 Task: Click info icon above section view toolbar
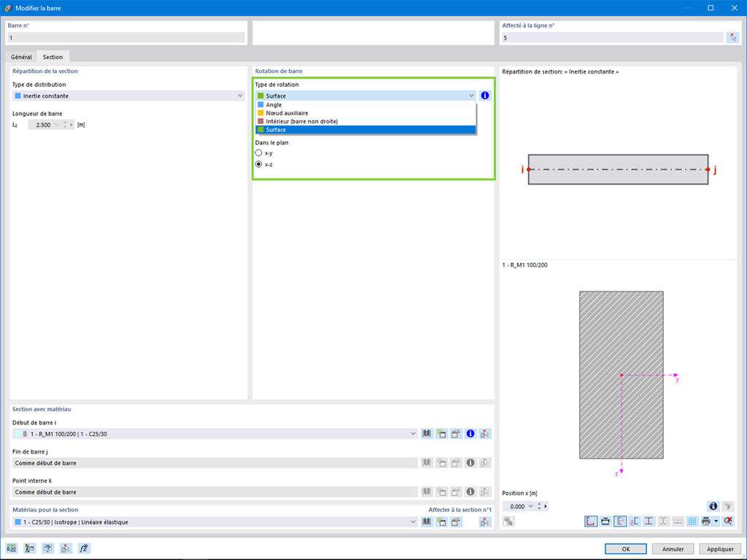pos(713,506)
